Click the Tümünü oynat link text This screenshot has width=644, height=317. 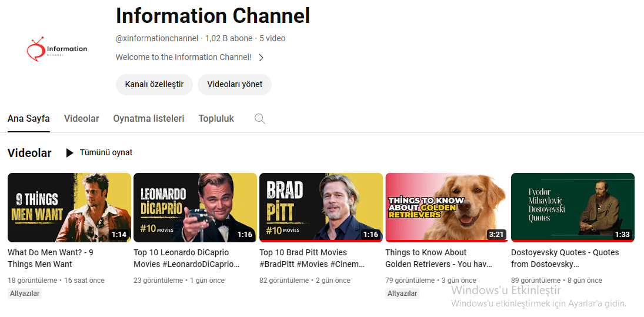[x=106, y=152]
